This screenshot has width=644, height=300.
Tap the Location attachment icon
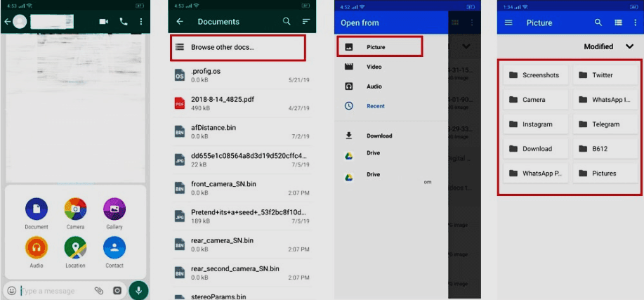(x=75, y=248)
